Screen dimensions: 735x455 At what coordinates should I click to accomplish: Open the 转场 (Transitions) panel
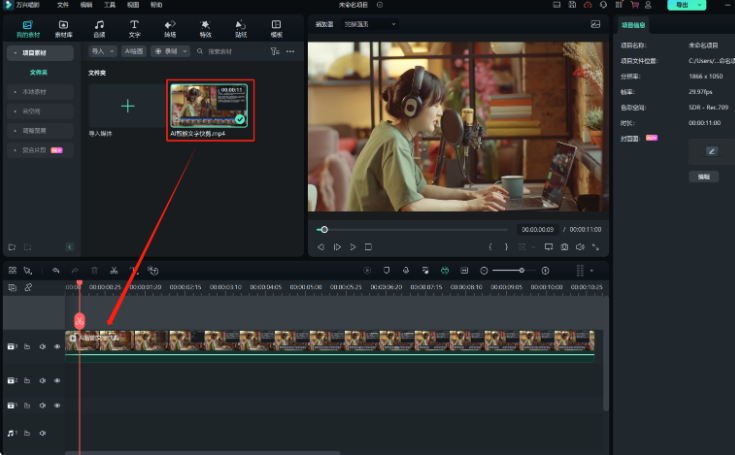tap(170, 27)
